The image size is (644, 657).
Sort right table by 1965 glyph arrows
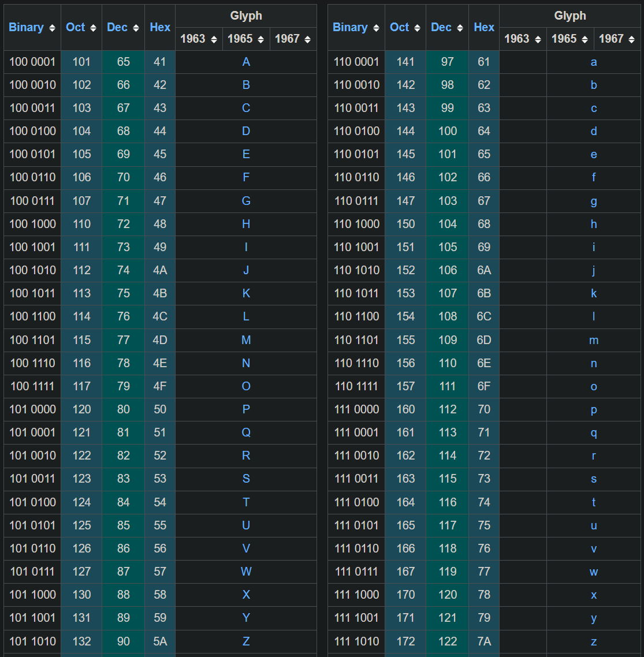pyautogui.click(x=585, y=39)
